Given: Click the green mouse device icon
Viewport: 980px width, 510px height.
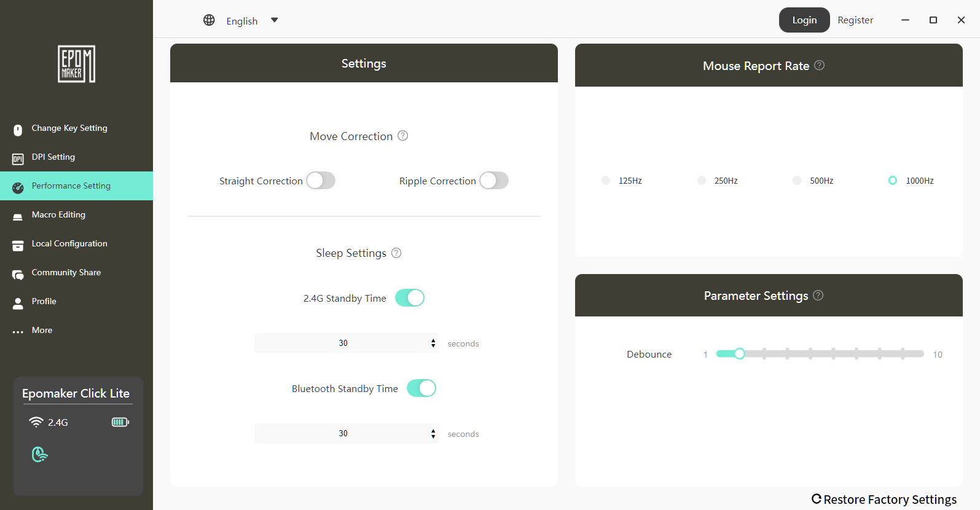Looking at the screenshot, I should [x=39, y=454].
